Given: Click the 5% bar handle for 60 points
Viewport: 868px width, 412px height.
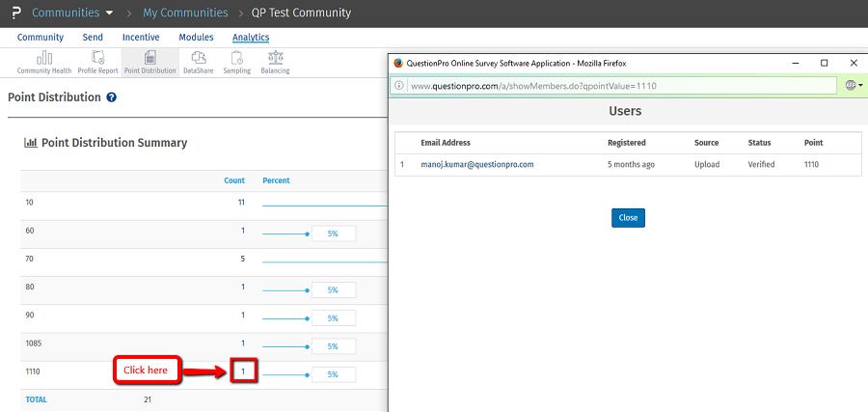Looking at the screenshot, I should coord(307,233).
